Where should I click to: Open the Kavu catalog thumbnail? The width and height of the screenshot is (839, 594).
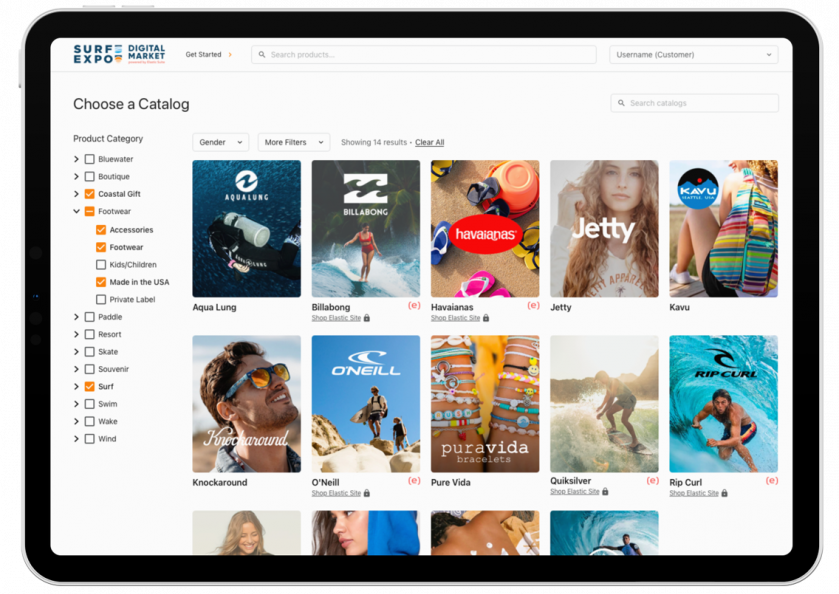pos(724,229)
